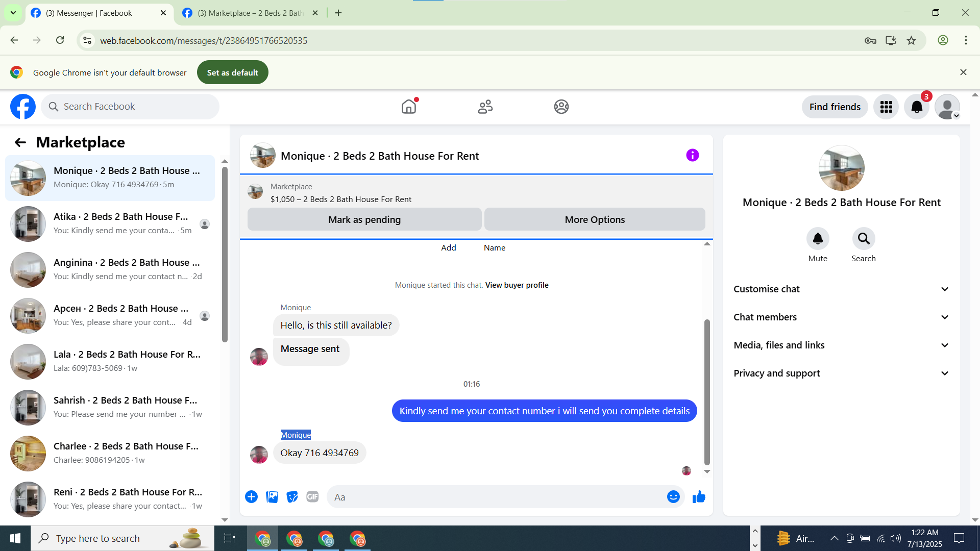This screenshot has height=551, width=980.
Task: Open notifications bell with badge
Action: 917,107
